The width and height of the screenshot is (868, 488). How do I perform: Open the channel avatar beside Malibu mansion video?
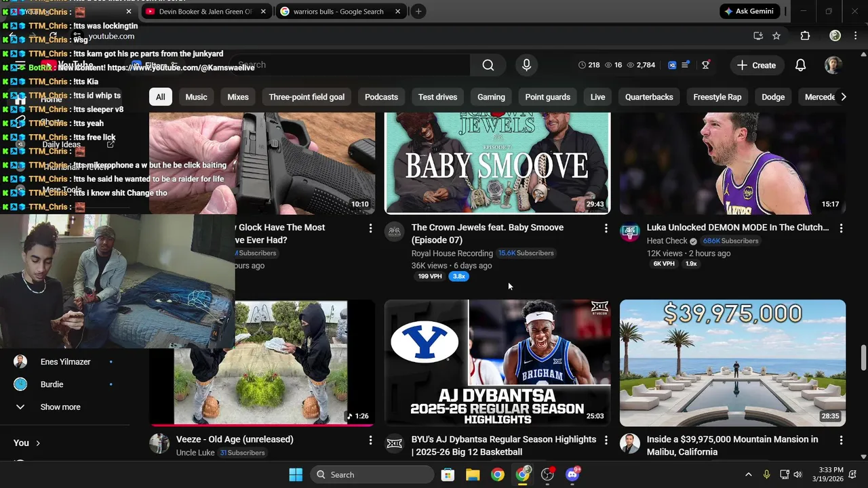[629, 444]
